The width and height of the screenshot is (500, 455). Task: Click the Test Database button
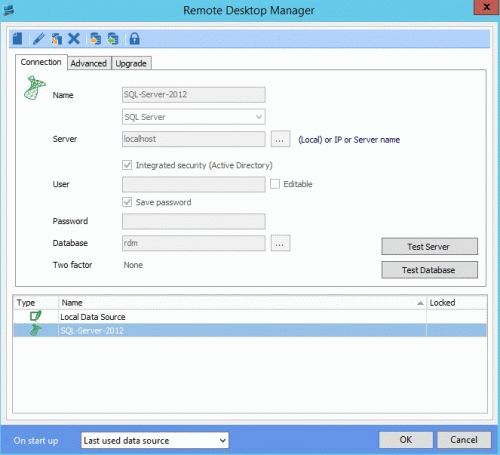tap(429, 270)
